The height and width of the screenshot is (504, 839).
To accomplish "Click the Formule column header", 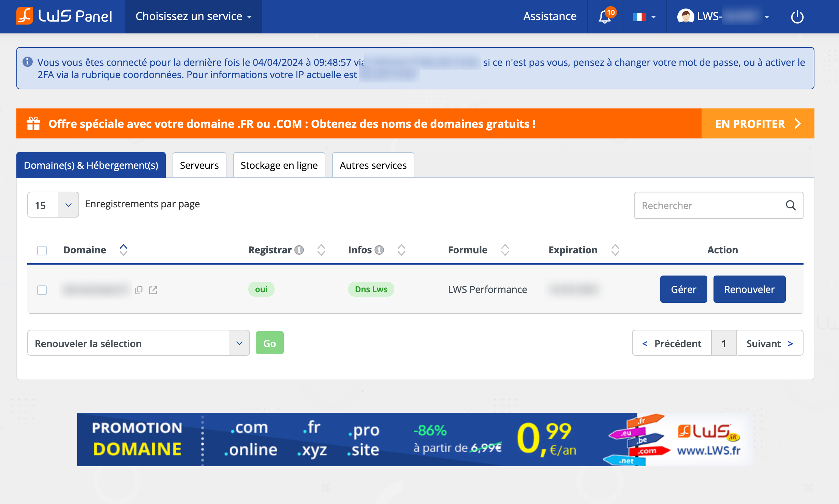I will coord(468,250).
